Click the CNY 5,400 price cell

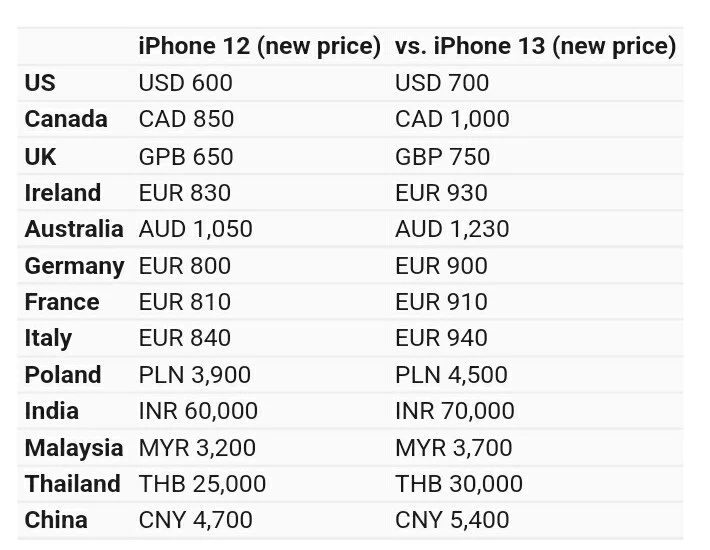pos(452,520)
